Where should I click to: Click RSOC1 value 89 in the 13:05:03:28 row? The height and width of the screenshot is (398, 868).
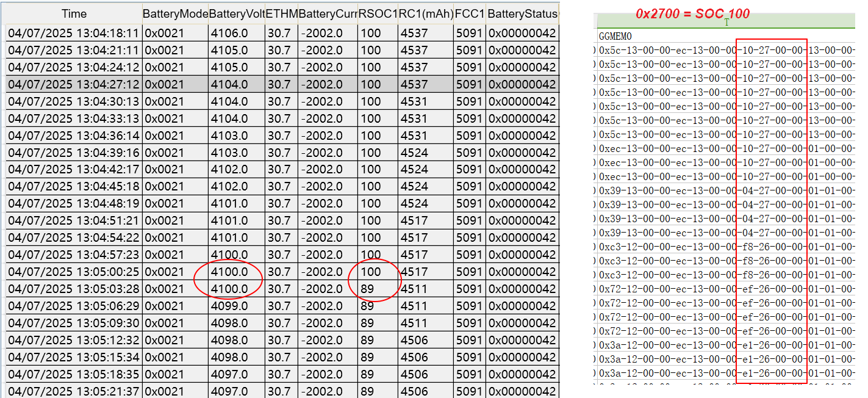pos(378,289)
